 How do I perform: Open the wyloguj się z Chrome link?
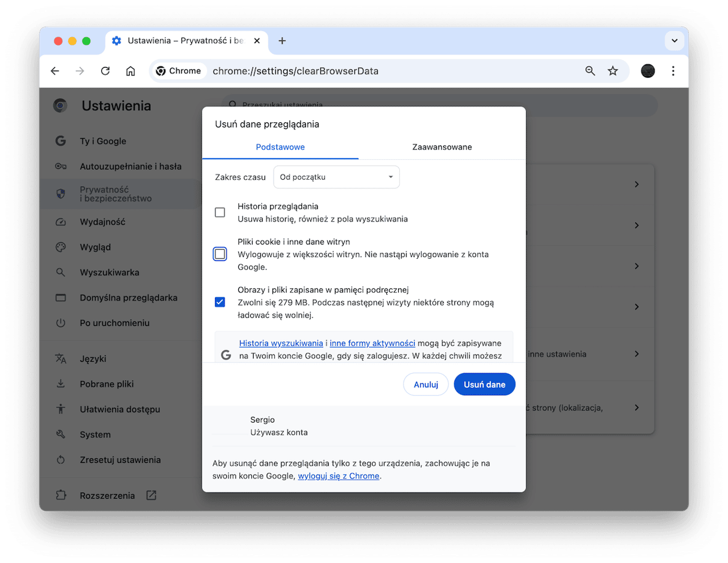[338, 476]
